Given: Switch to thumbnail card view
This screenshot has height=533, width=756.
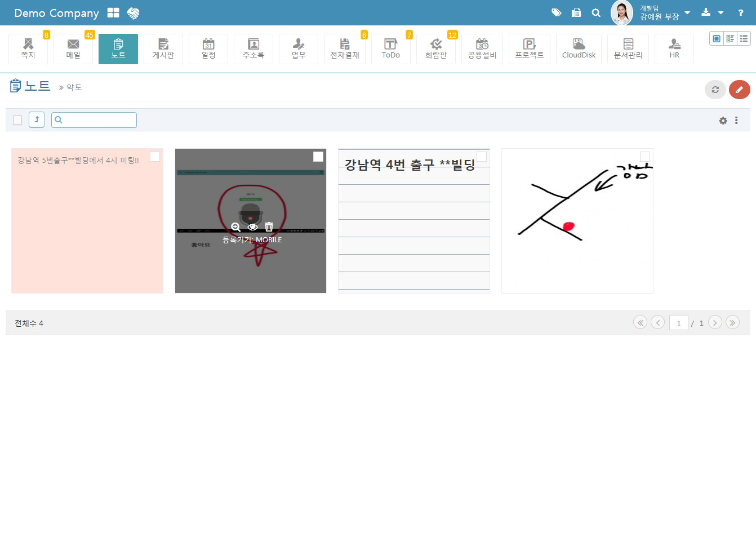Looking at the screenshot, I should [x=717, y=38].
